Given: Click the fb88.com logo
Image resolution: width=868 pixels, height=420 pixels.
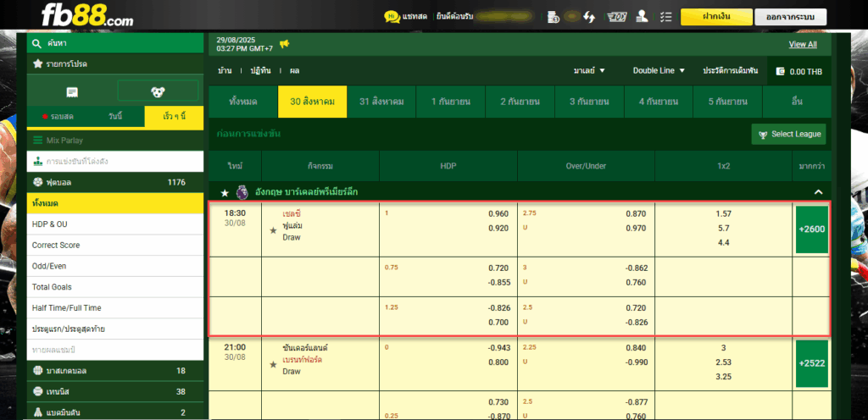Looking at the screenshot, I should pyautogui.click(x=87, y=15).
